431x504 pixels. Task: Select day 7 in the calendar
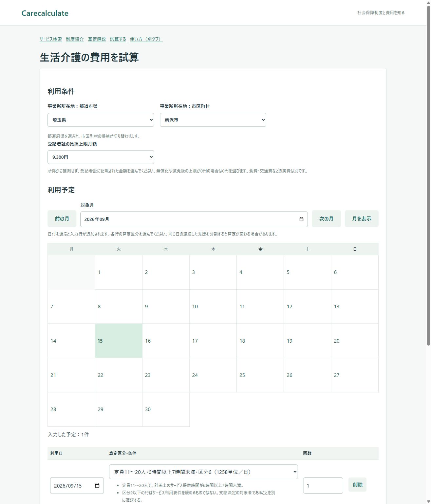(x=71, y=307)
